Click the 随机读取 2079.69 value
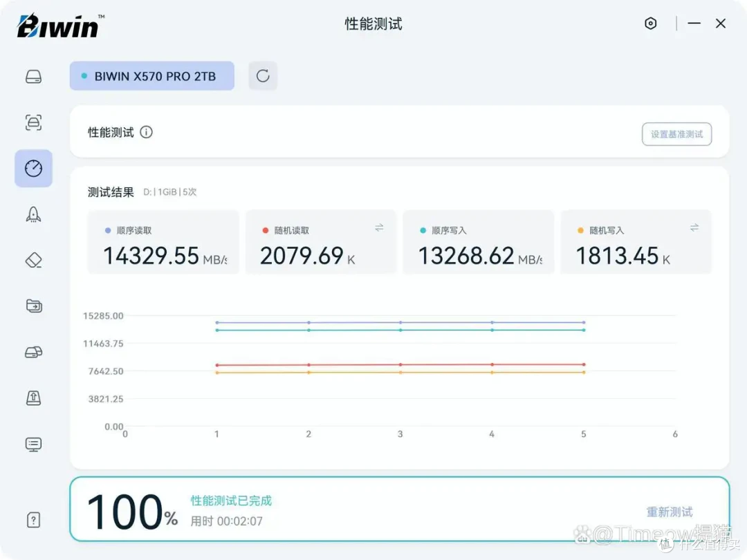 [302, 256]
